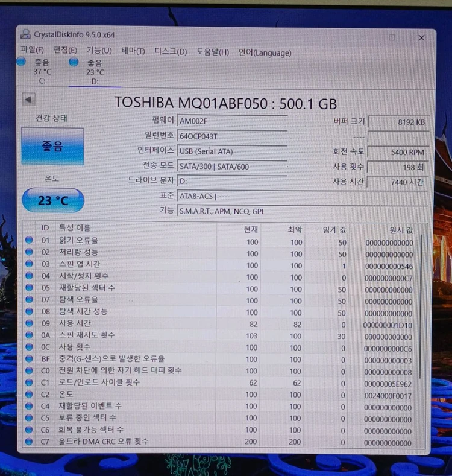
Task: Click raw value 0024000F0017 of 온도
Action: click(x=388, y=396)
